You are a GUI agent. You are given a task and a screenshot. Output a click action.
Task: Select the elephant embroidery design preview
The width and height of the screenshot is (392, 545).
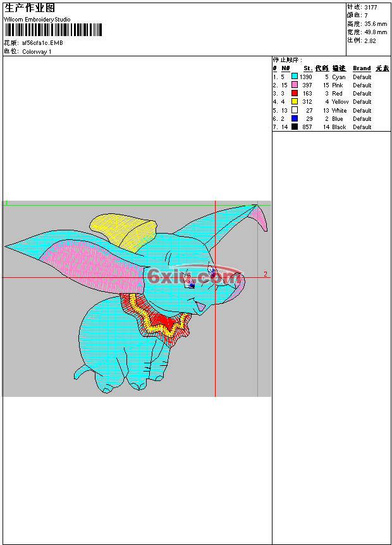[x=137, y=299]
